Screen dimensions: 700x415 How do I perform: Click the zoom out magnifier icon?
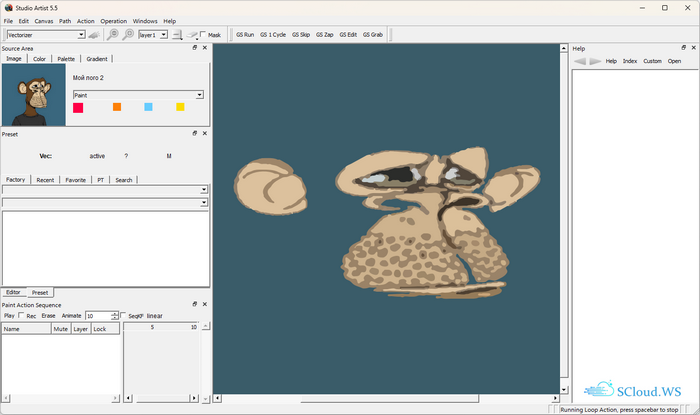click(112, 34)
